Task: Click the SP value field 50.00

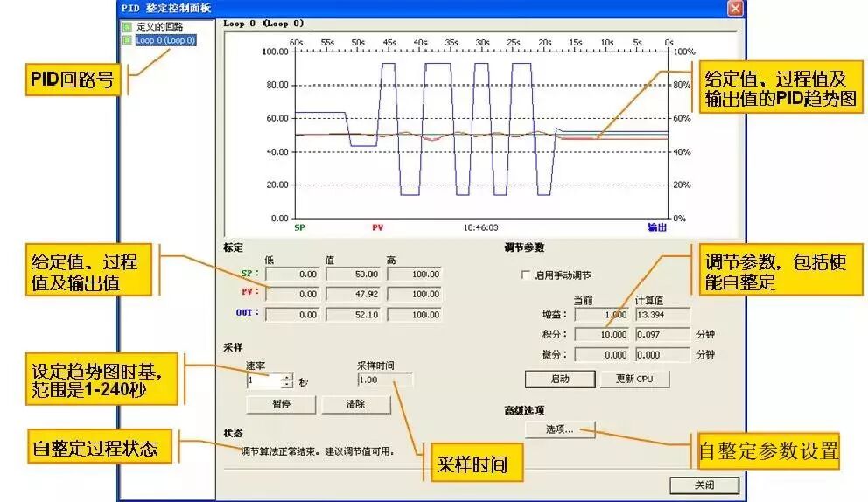Action: point(353,275)
